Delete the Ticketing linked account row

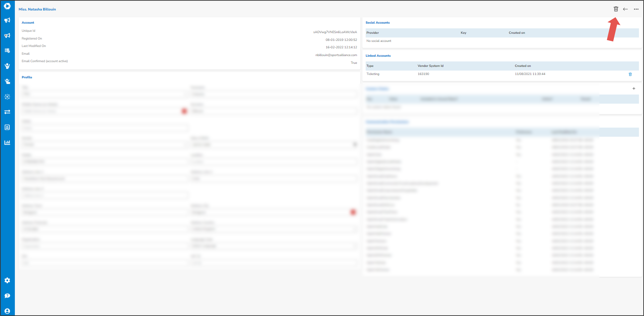click(x=630, y=74)
